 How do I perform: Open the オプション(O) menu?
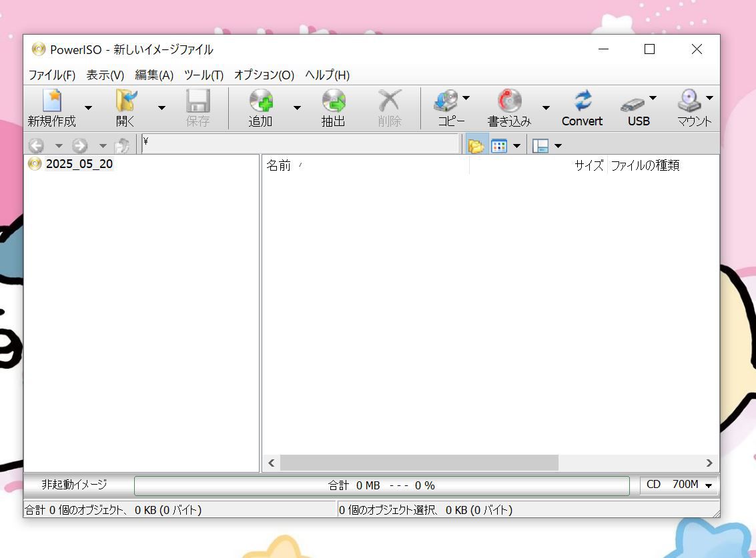pyautogui.click(x=264, y=75)
